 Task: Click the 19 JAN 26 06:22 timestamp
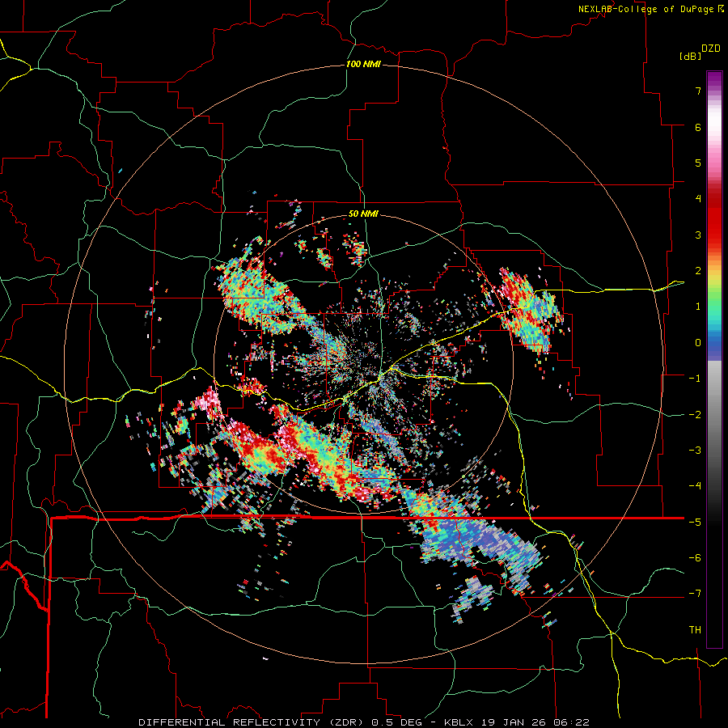[x=537, y=722]
